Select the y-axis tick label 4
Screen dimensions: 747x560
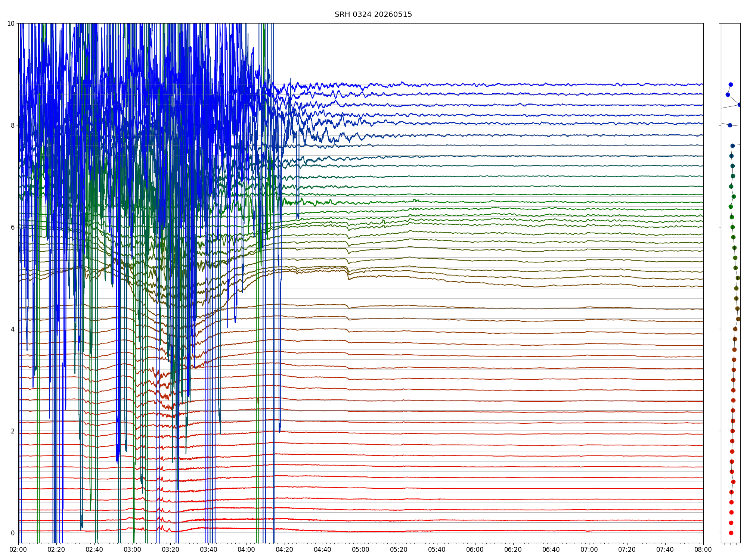click(x=13, y=329)
